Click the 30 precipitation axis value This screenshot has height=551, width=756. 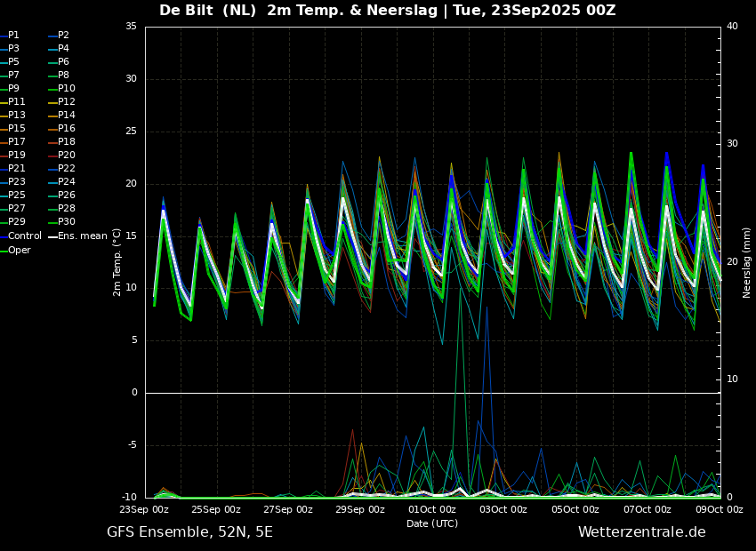coord(732,144)
